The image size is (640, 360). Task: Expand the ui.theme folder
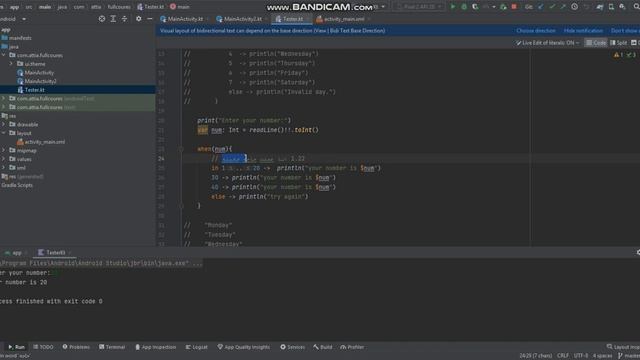pyautogui.click(x=11, y=64)
